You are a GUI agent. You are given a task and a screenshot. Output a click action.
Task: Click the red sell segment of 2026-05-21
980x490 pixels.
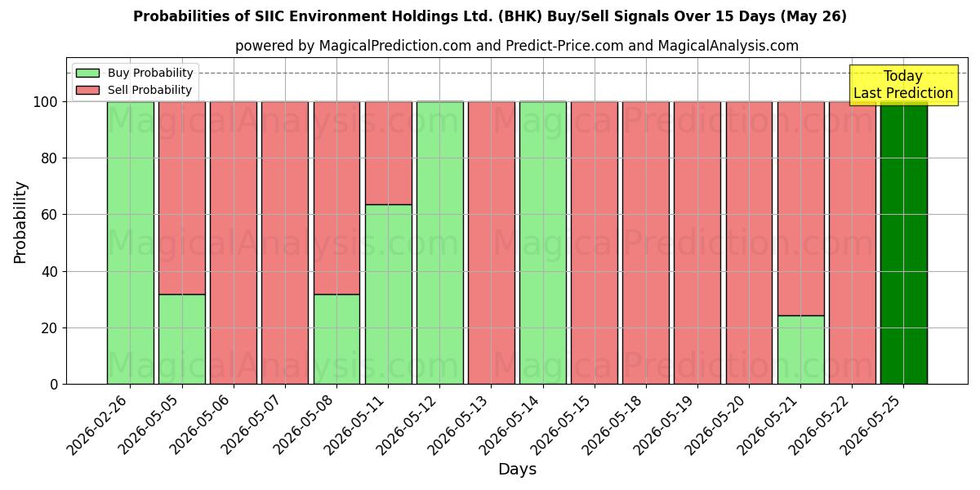(x=800, y=208)
